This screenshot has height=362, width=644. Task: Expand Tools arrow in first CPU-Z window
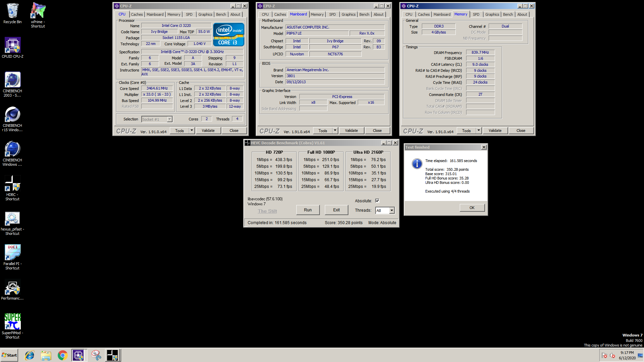coord(192,131)
